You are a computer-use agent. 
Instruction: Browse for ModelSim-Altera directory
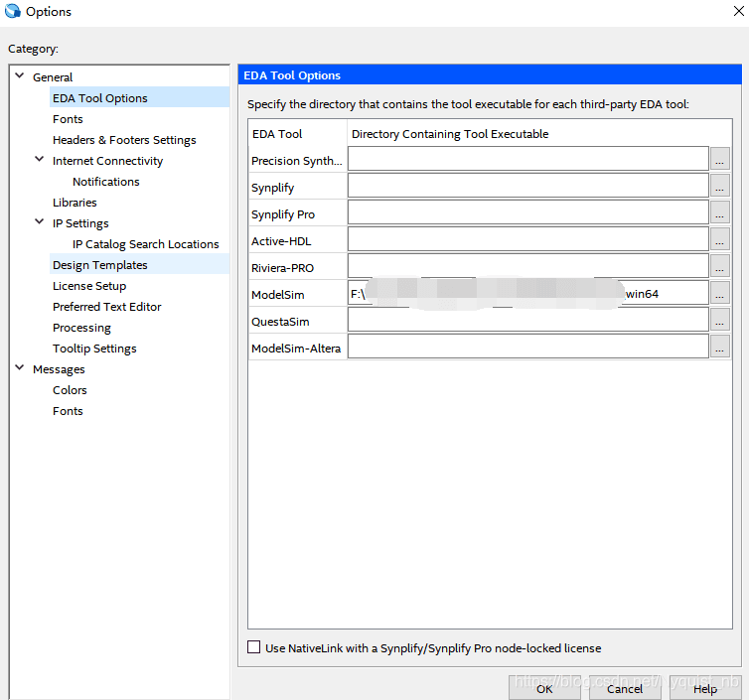coord(719,346)
